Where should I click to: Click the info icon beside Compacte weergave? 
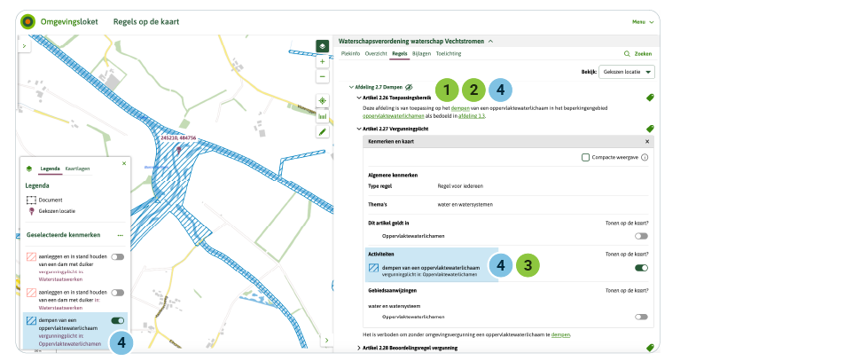point(645,157)
